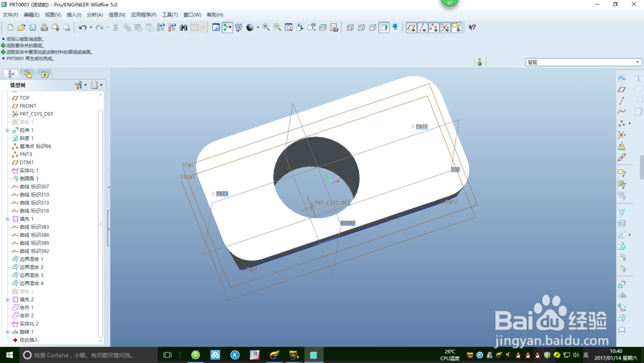The image size is (644, 363).
Task: Expand the 拉伸 1 feature node
Action: pos(8,130)
